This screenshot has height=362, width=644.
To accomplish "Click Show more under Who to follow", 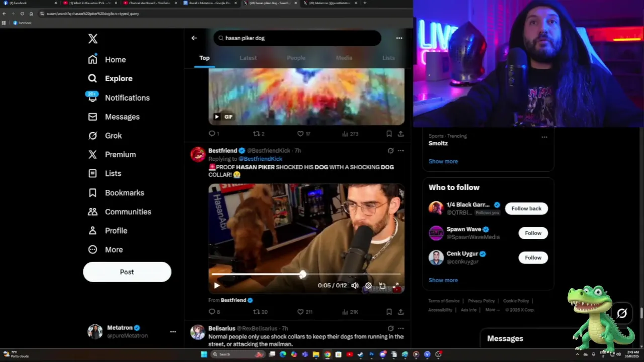I will (x=443, y=280).
